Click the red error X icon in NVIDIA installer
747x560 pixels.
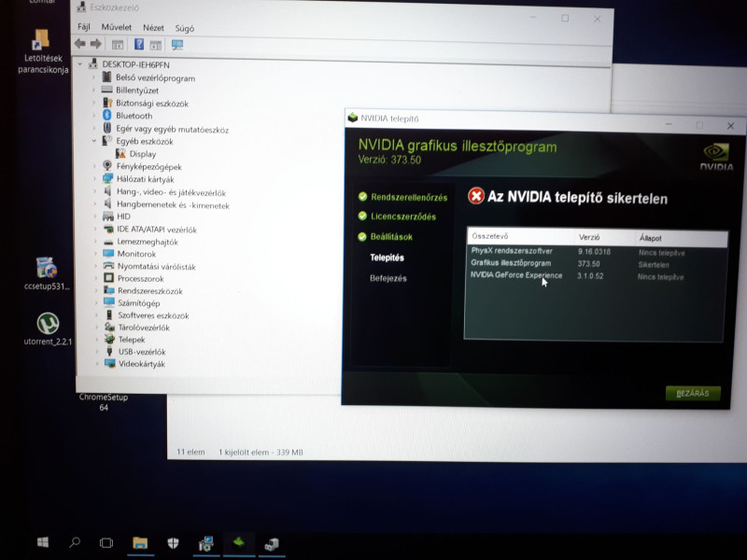(x=475, y=196)
